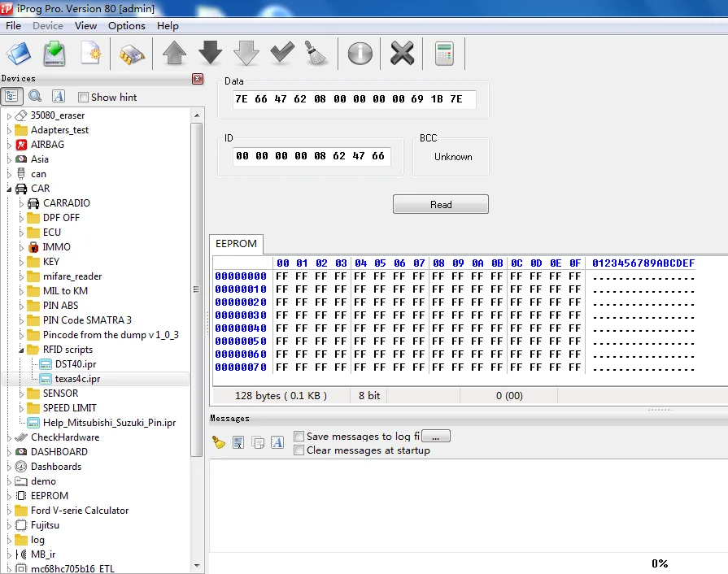Click the save to disk icon
Screen dimensions: 728x574
54,54
